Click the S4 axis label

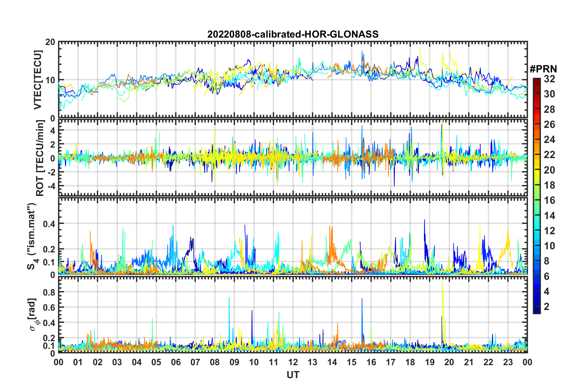click(x=32, y=236)
